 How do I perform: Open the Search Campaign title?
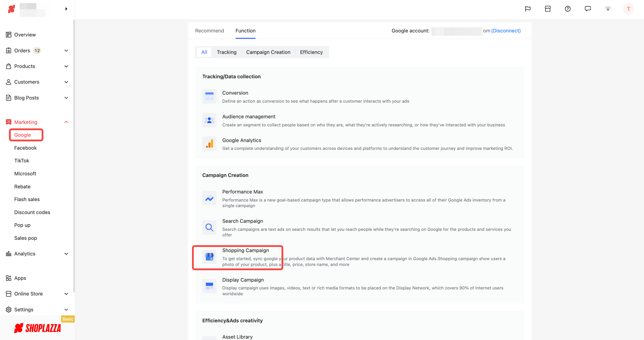243,221
